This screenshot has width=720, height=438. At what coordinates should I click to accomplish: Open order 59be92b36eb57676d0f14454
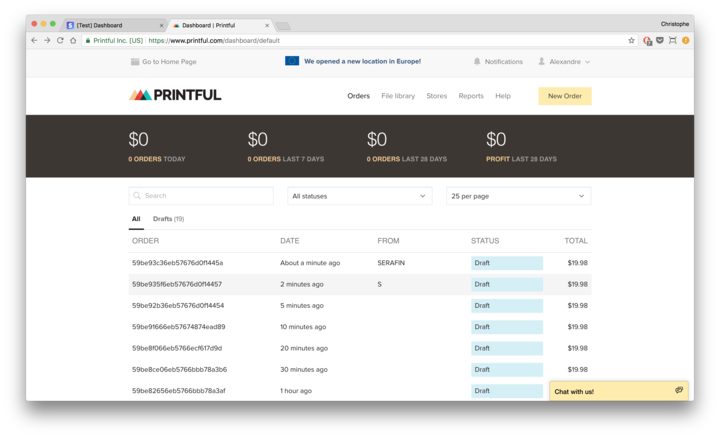click(x=178, y=305)
